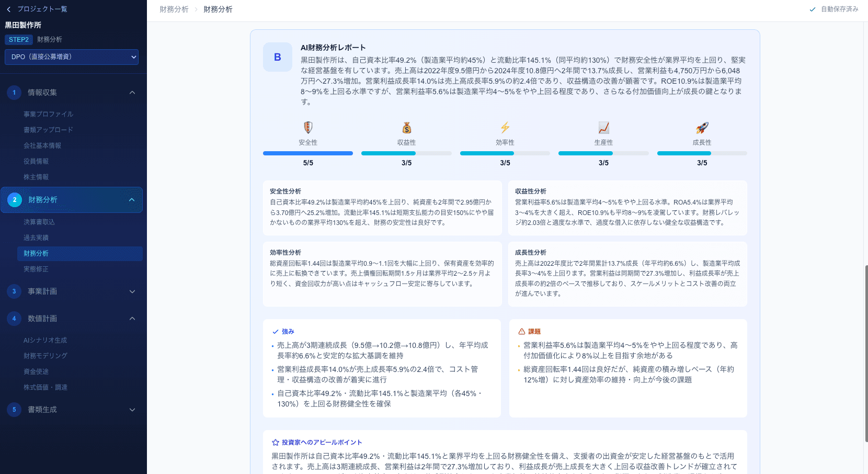Image resolution: width=868 pixels, height=474 pixels.
Task: Click the 自動保存済み checkmark icon
Action: tap(813, 9)
